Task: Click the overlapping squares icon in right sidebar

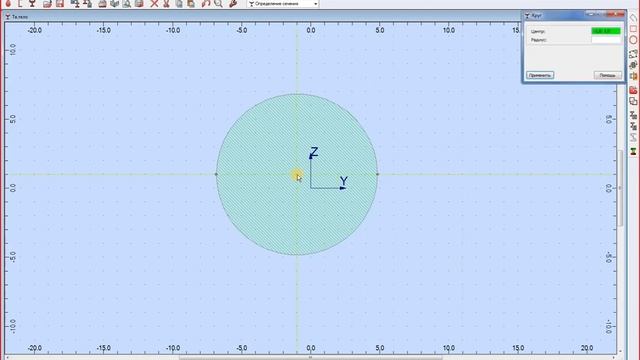Action: pos(633,101)
